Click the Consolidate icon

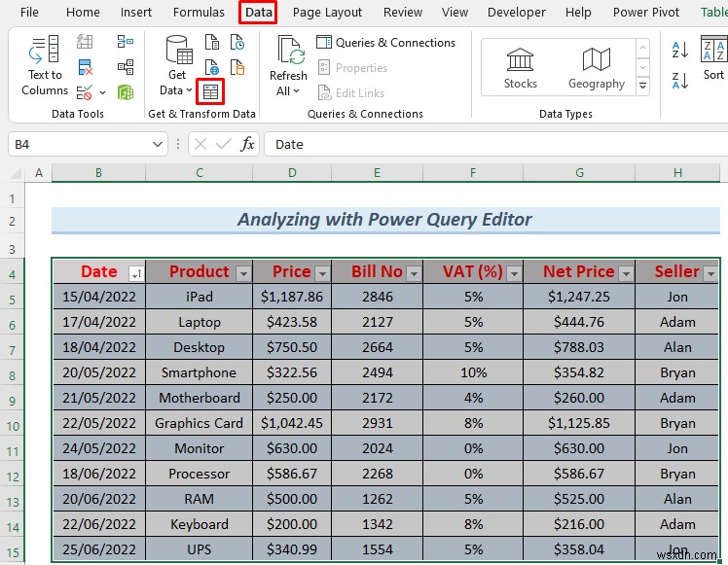(126, 42)
